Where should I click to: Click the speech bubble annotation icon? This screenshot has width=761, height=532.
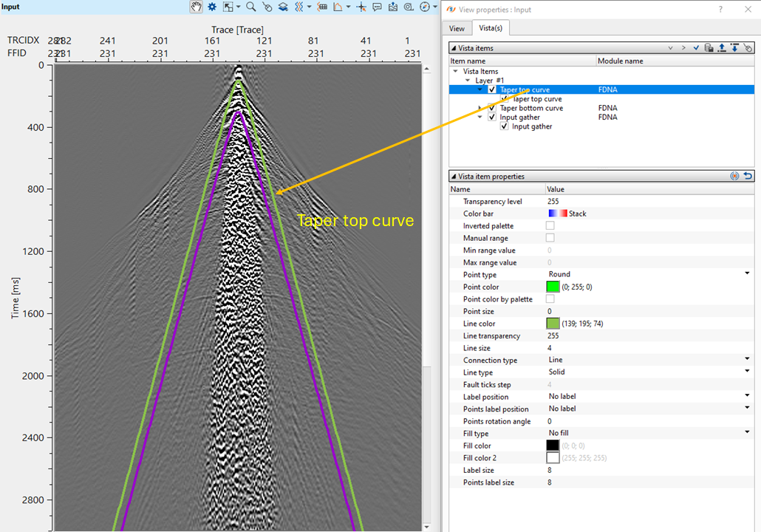(x=377, y=7)
